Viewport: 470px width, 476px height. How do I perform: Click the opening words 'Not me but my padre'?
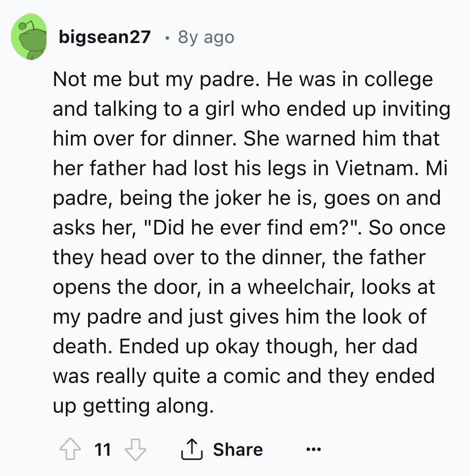(x=154, y=79)
